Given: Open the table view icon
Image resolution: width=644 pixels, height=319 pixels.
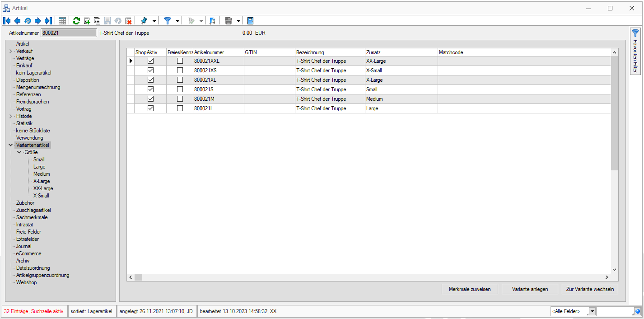Looking at the screenshot, I should coord(62,21).
